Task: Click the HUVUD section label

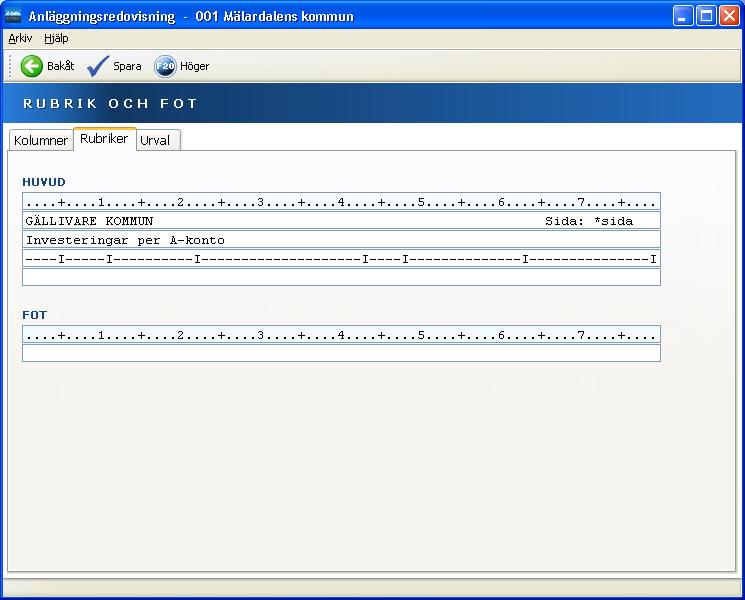Action: pyautogui.click(x=44, y=182)
